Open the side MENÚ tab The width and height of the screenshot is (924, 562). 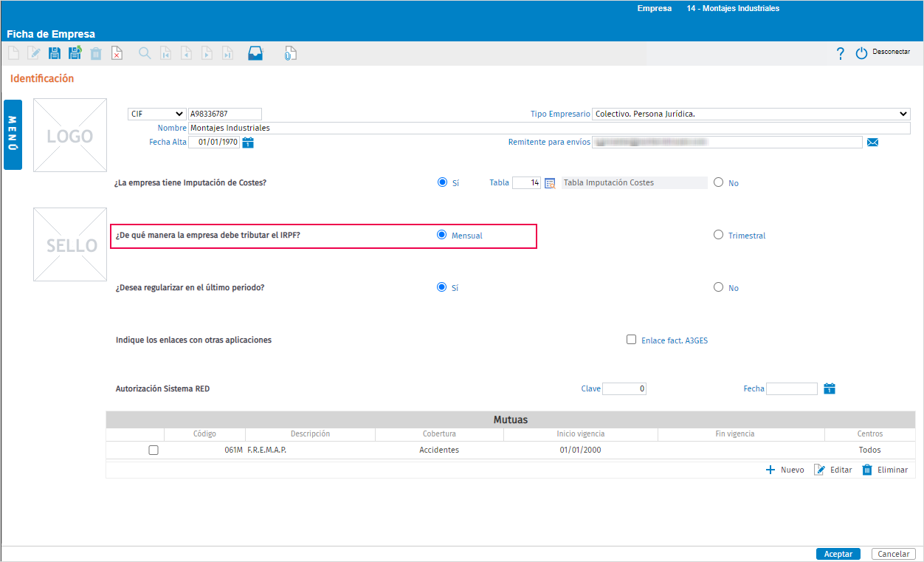13,134
